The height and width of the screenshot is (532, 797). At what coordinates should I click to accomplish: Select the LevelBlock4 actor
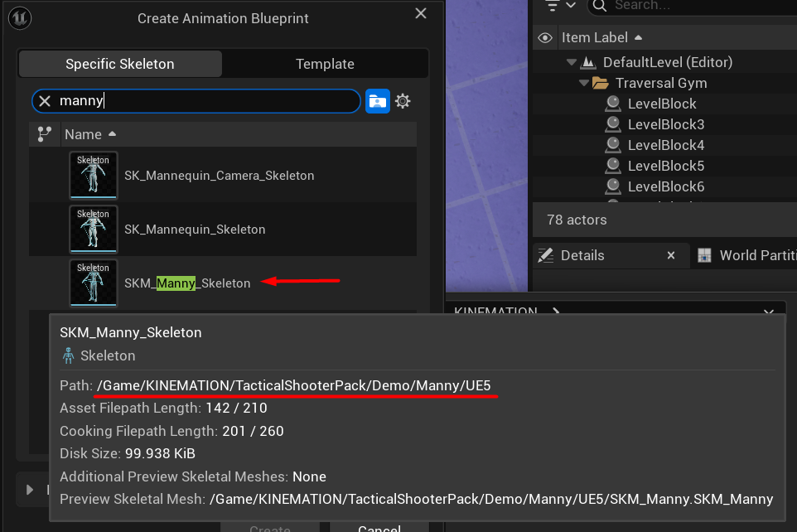click(x=666, y=146)
